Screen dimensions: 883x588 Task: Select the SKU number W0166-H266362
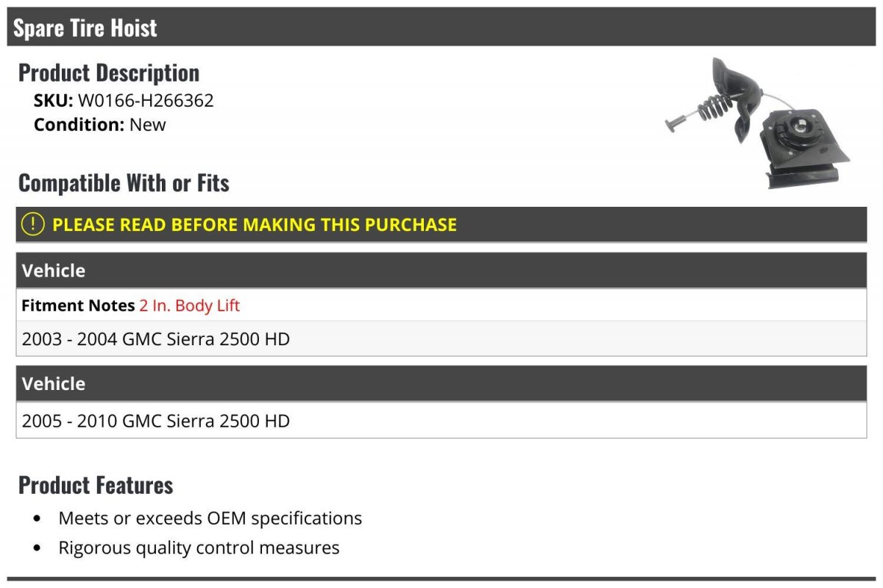coord(146,100)
